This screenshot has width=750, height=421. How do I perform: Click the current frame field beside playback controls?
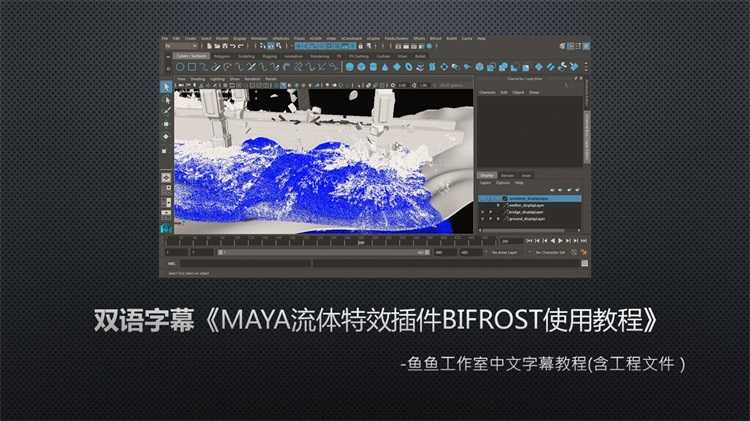[511, 241]
